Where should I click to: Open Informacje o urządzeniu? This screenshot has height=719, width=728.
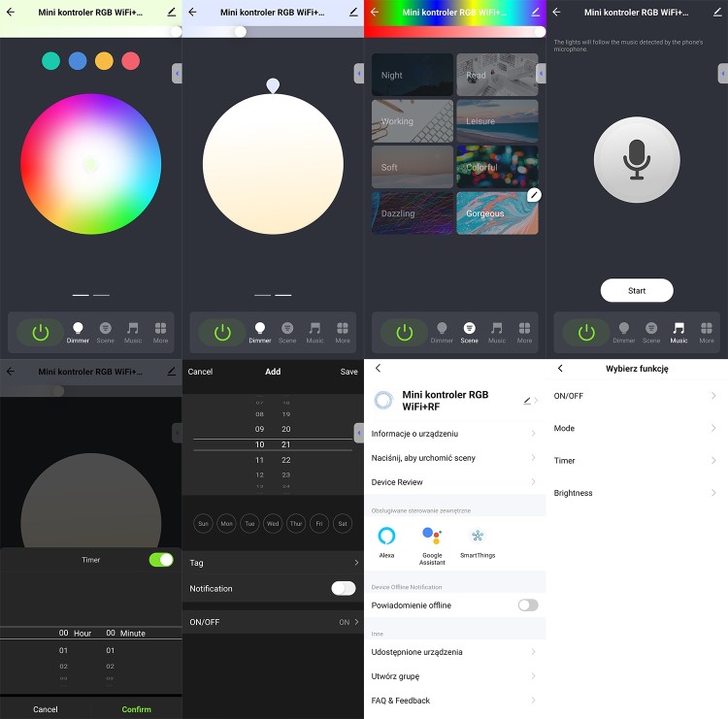coord(454,434)
